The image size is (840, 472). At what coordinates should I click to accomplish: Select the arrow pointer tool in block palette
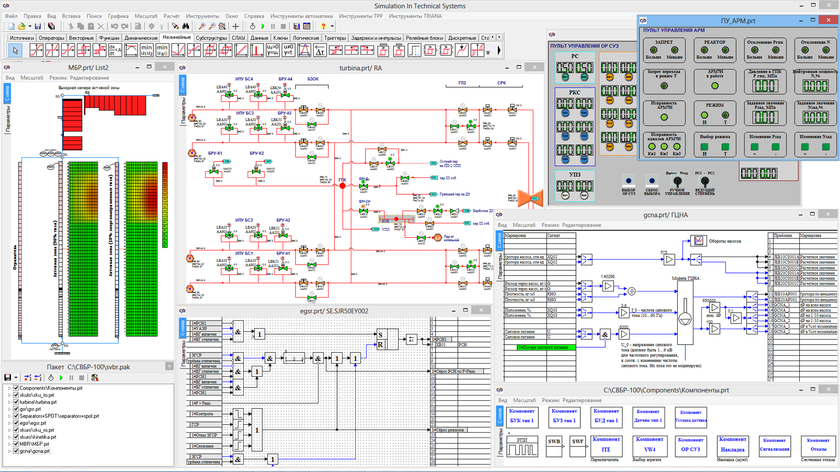tap(16, 50)
